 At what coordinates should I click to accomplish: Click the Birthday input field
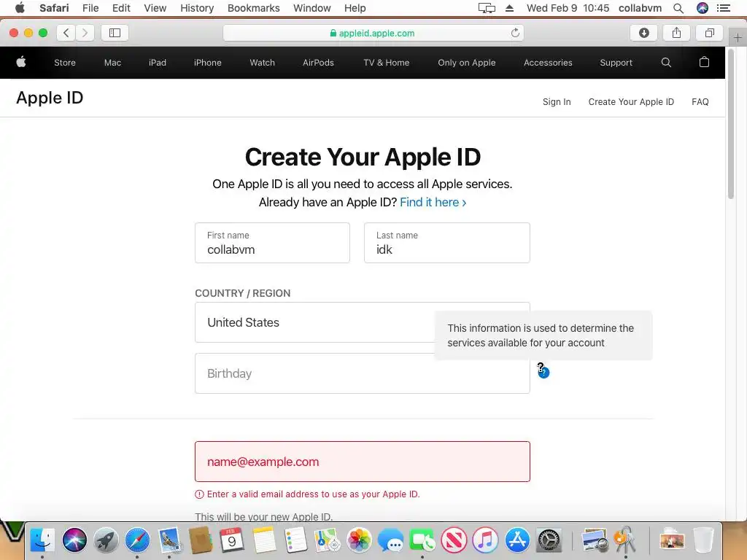[x=362, y=373]
